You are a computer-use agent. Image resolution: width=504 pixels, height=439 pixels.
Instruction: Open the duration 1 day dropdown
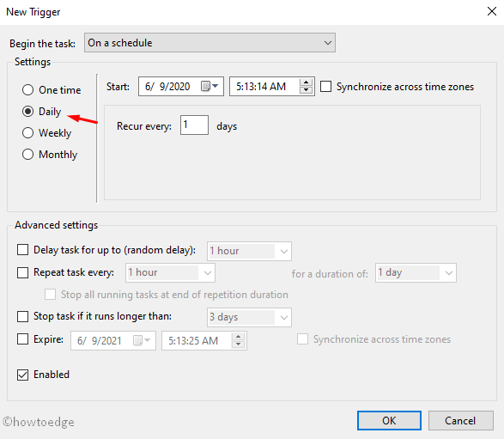pyautogui.click(x=416, y=272)
